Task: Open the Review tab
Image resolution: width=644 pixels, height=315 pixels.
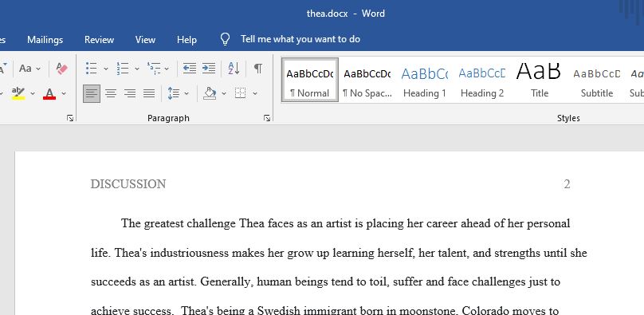Action: point(99,39)
